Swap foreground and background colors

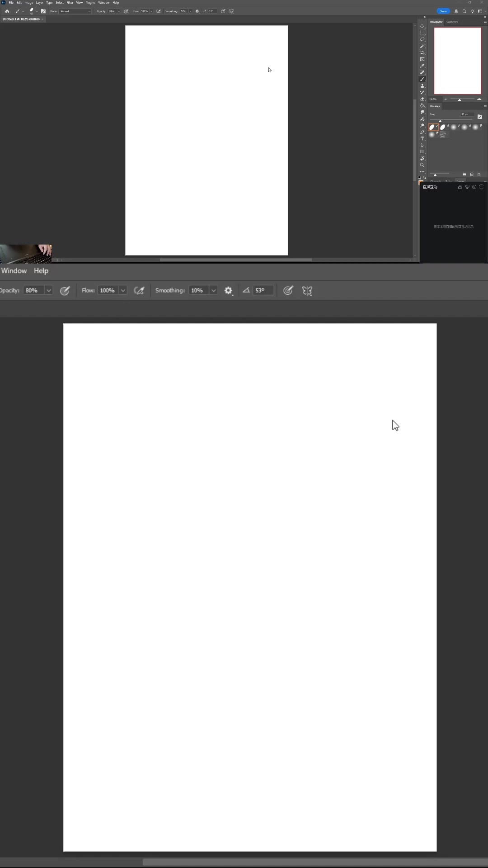coord(425,178)
